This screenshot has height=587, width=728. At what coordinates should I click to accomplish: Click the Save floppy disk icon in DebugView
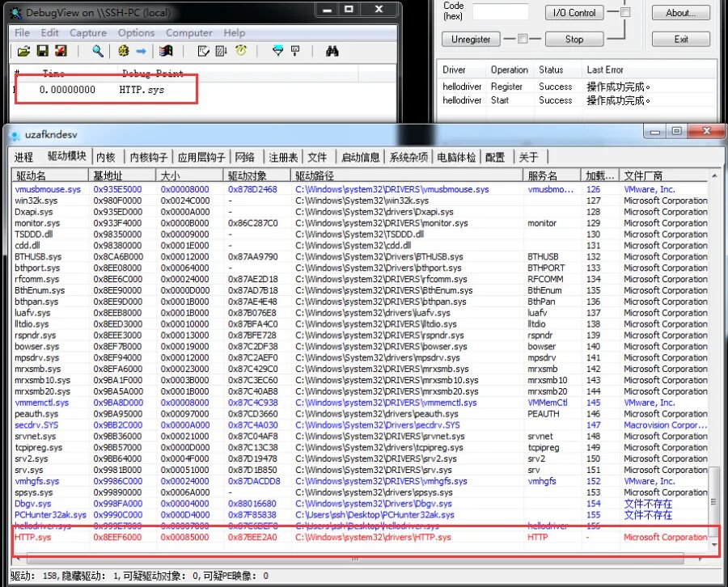[41, 50]
